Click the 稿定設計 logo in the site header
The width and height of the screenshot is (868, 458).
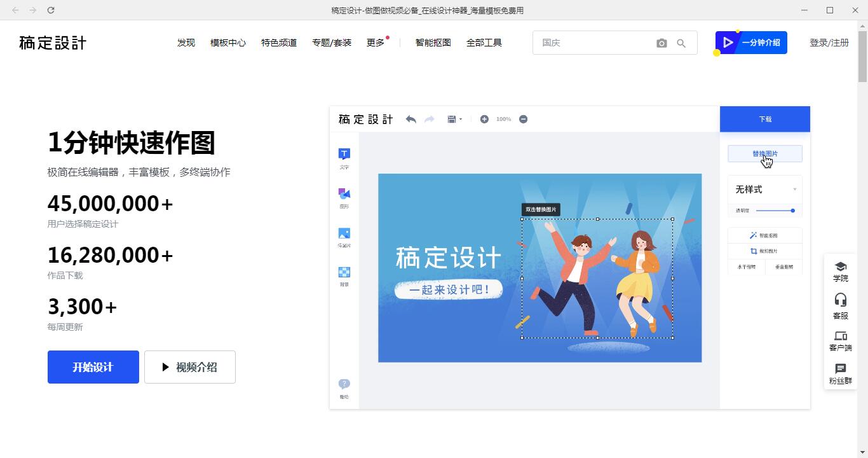[53, 43]
